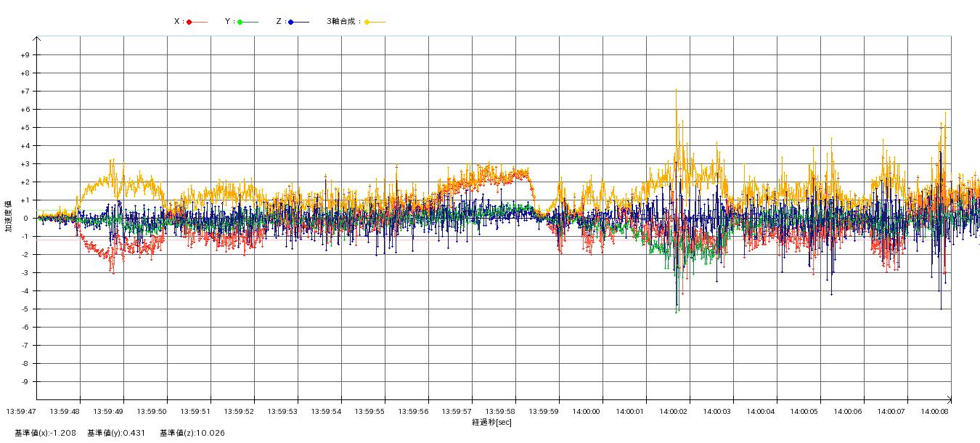Click the blue Z legend marker
This screenshot has width=980, height=443.
coord(291,22)
